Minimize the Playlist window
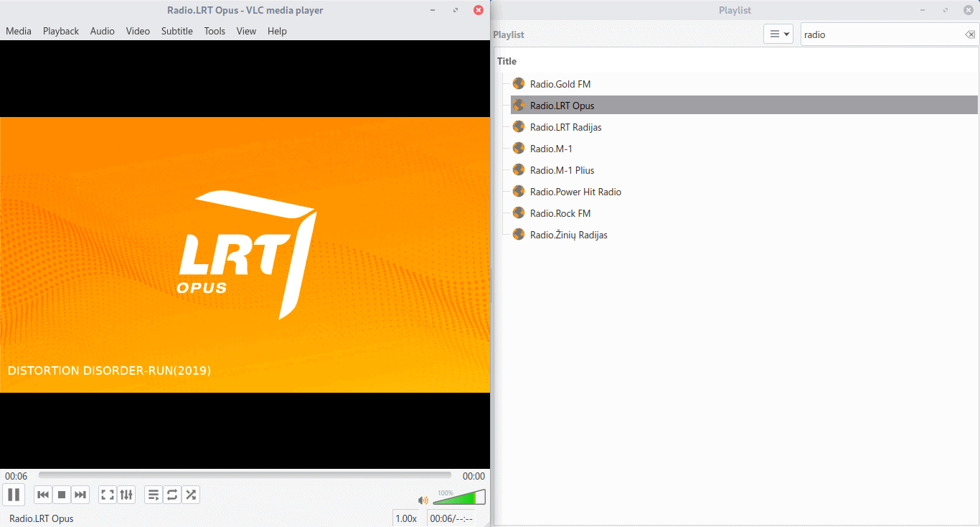This screenshot has width=980, height=527. pos(923,10)
